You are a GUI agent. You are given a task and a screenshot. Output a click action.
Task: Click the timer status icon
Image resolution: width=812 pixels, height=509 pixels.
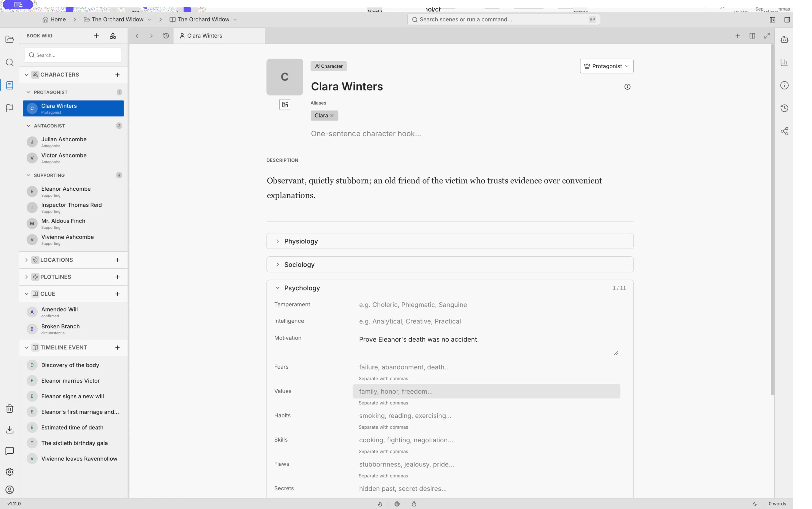pos(414,504)
